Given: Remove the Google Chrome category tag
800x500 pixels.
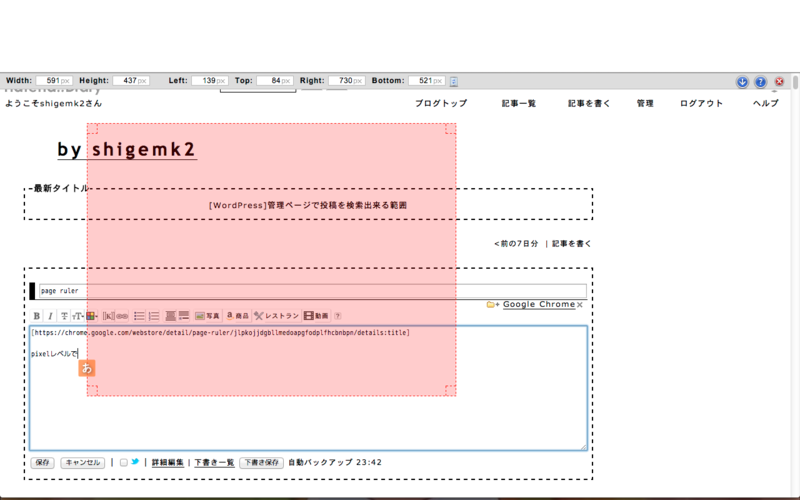Looking at the screenshot, I should [x=580, y=305].
